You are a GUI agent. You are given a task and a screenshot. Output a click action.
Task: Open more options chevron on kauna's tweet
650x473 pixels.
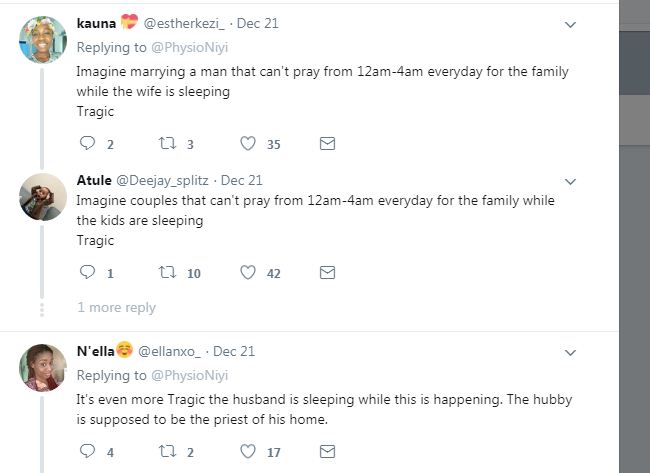click(571, 24)
